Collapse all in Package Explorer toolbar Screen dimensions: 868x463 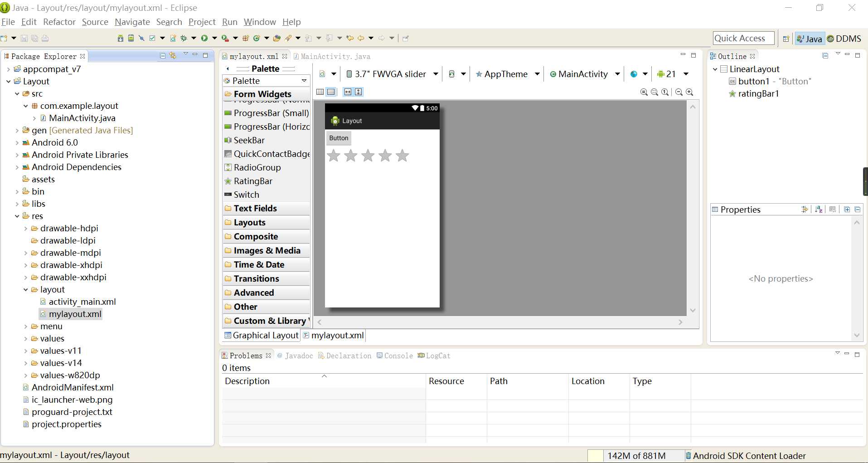[x=163, y=55]
